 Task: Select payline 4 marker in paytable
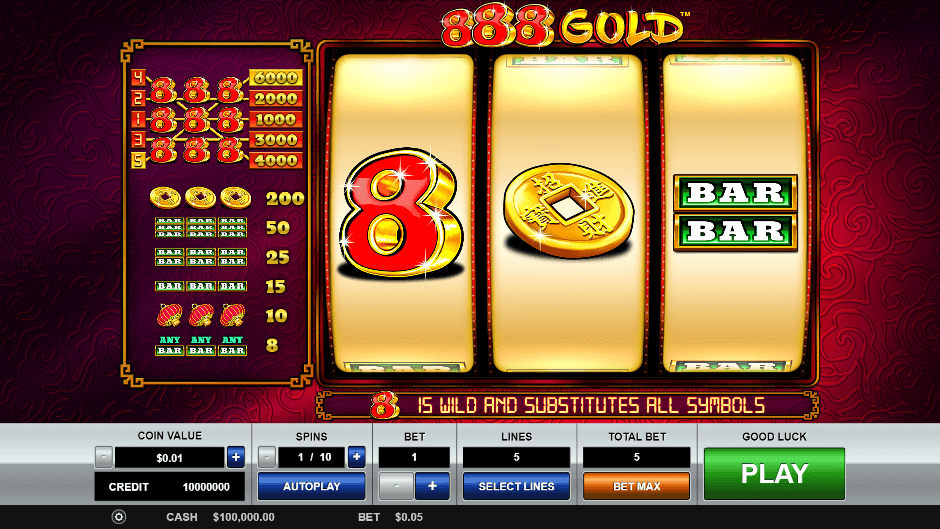(138, 77)
